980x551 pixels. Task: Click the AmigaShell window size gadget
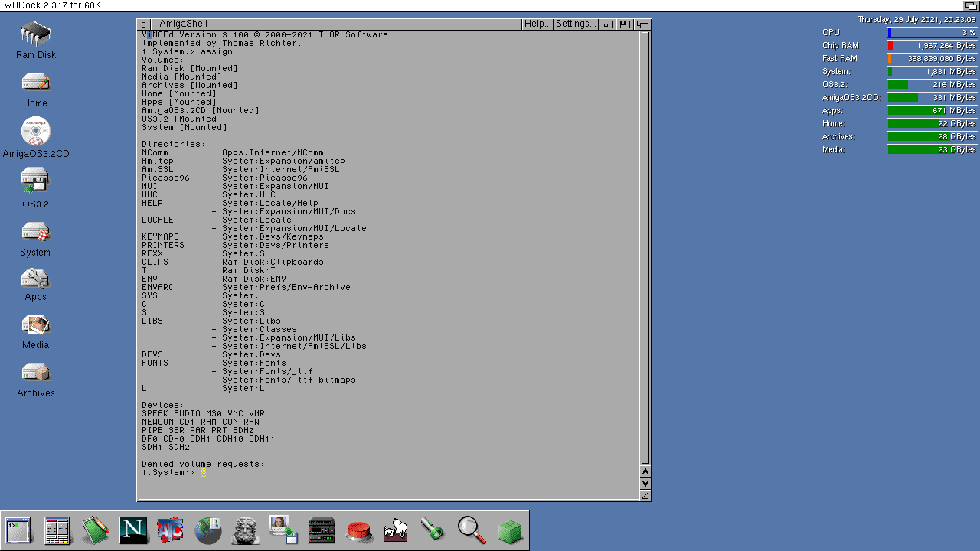[x=645, y=496]
